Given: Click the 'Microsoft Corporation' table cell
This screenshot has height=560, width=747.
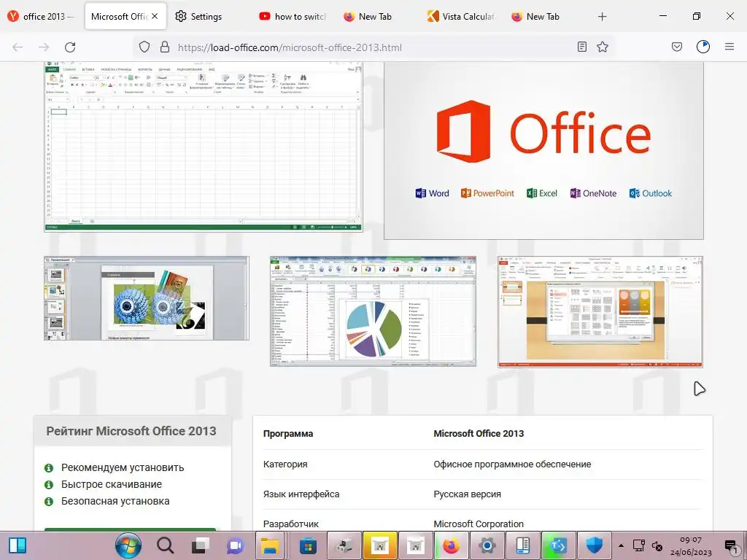Looking at the screenshot, I should 479,524.
